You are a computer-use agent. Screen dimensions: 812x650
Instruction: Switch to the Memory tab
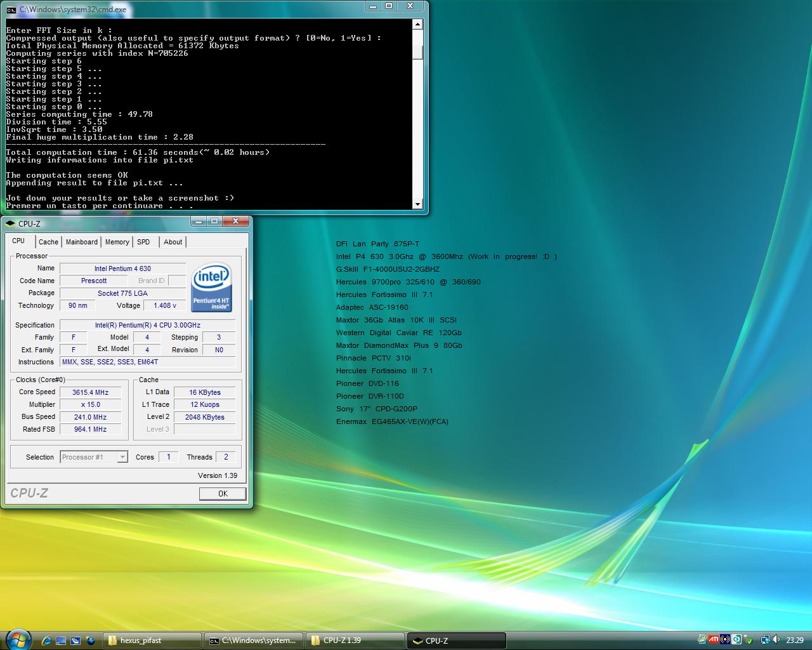pos(117,242)
